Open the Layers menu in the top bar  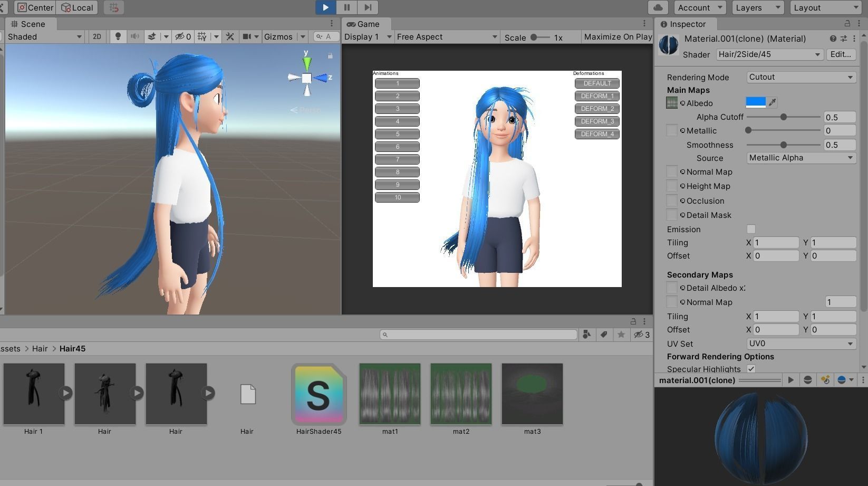click(x=757, y=7)
